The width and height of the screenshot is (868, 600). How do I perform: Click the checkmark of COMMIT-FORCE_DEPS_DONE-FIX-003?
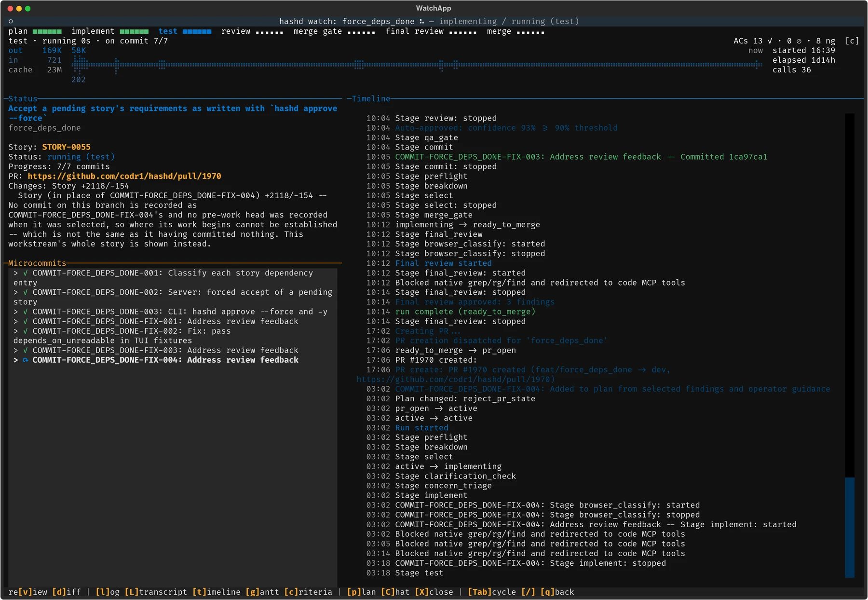(x=25, y=350)
